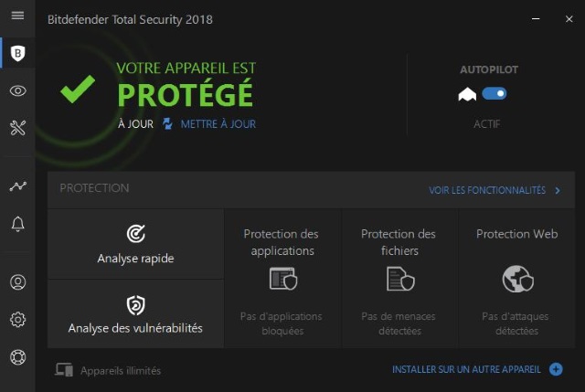Open Protection des fichiers panel

pos(399,279)
